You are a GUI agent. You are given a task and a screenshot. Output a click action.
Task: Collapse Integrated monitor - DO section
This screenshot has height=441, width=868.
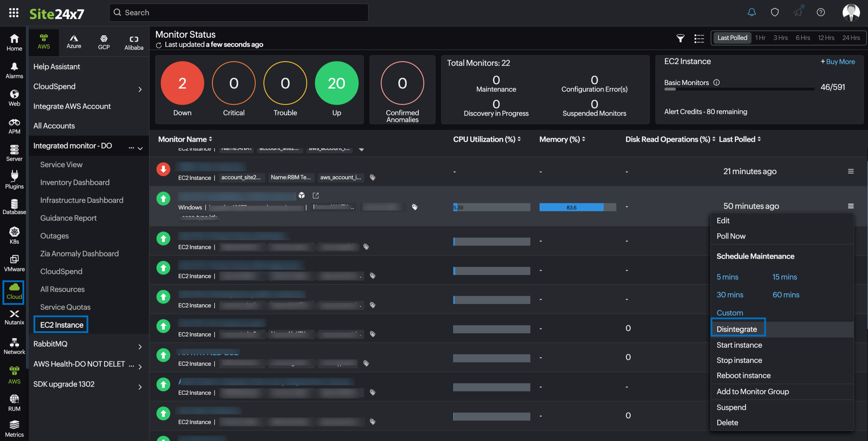(140, 148)
